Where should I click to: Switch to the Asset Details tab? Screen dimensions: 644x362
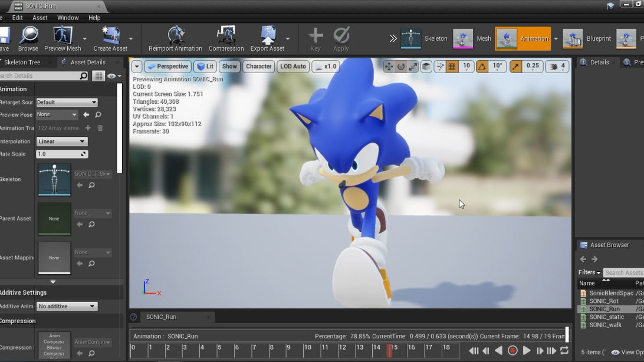pos(87,62)
